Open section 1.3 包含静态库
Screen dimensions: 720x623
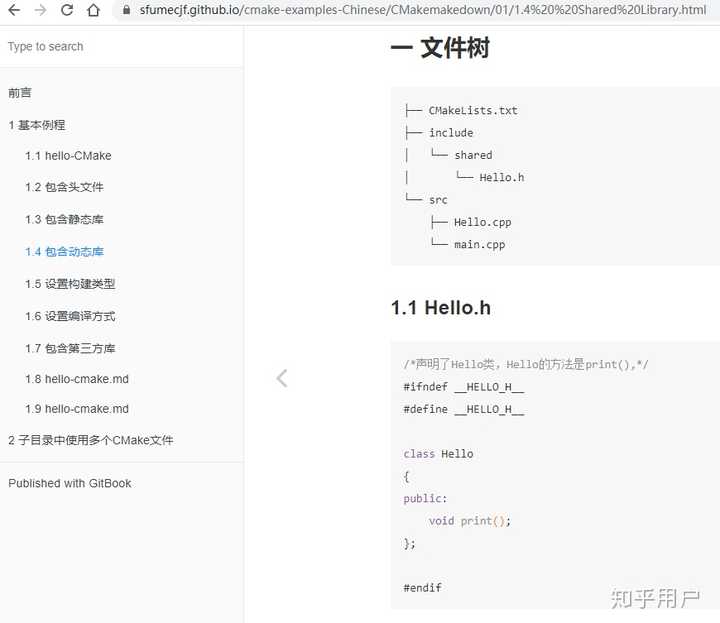tap(64, 219)
